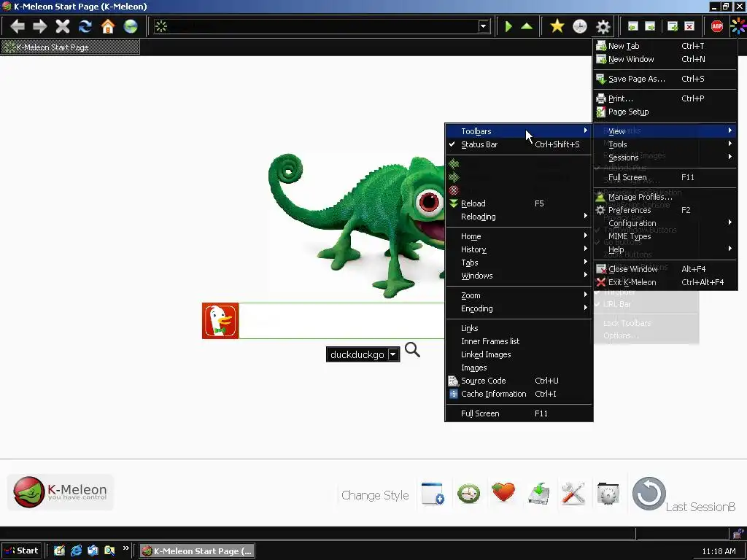Open Bookmarks via yellow star icon
747x560 pixels.
pos(557,26)
